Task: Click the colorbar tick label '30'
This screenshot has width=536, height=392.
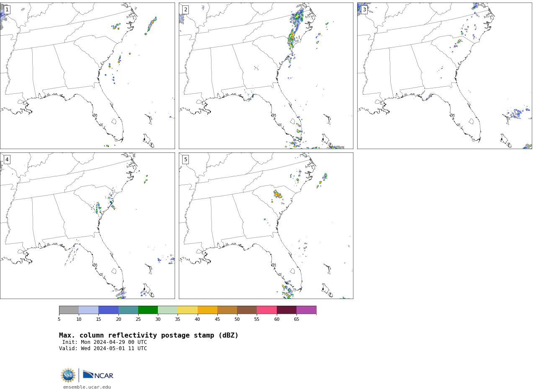Action: point(158,320)
